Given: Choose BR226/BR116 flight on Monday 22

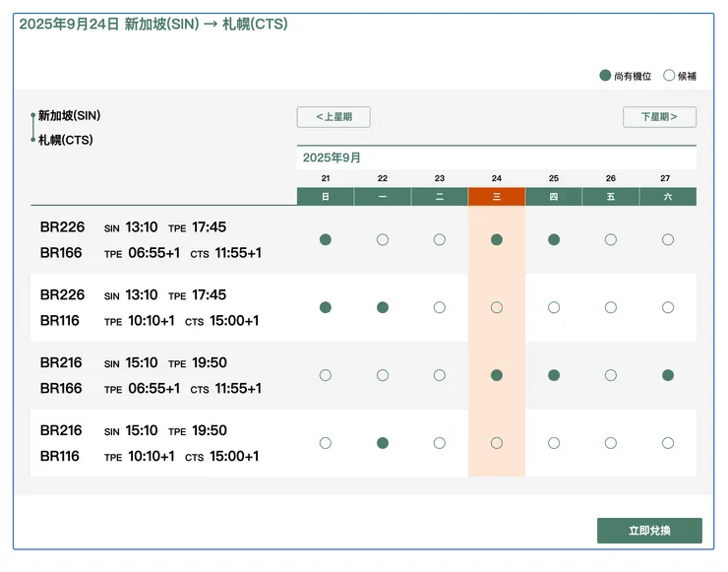Looking at the screenshot, I should [x=383, y=307].
